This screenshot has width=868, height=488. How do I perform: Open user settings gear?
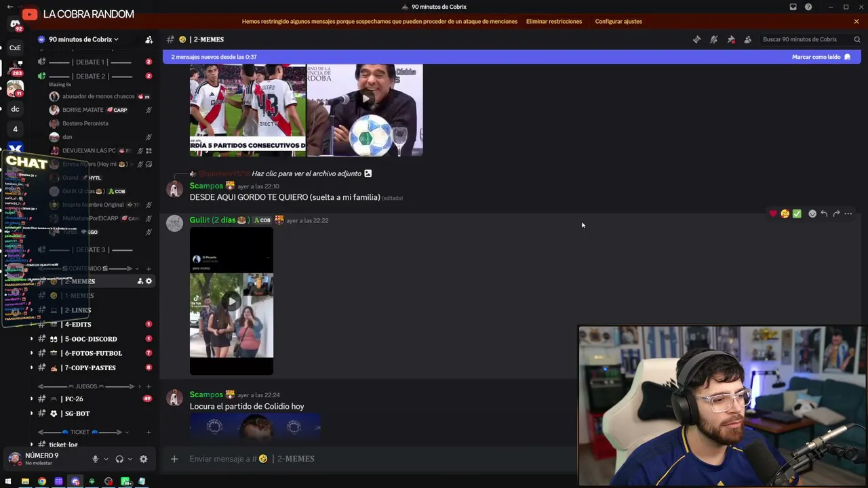tap(143, 459)
